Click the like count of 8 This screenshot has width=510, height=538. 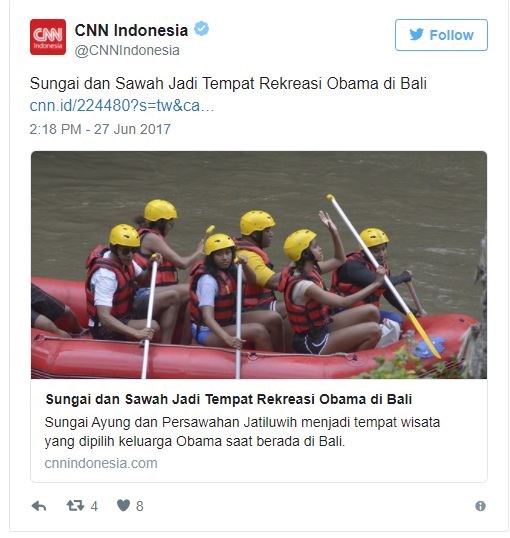click(139, 506)
